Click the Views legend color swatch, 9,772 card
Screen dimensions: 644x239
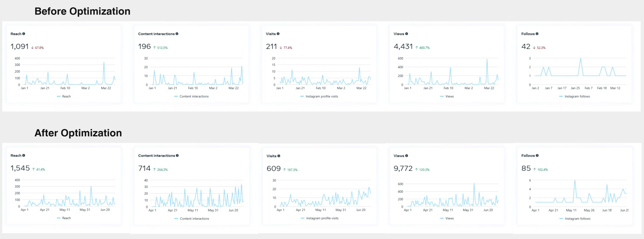(442, 218)
